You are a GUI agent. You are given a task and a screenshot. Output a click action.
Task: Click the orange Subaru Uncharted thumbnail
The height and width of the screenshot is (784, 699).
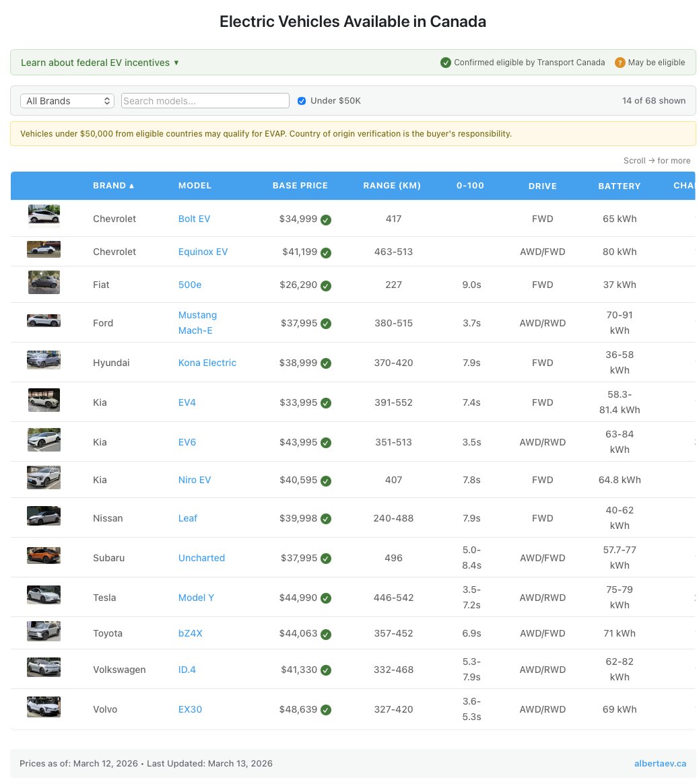click(x=44, y=555)
